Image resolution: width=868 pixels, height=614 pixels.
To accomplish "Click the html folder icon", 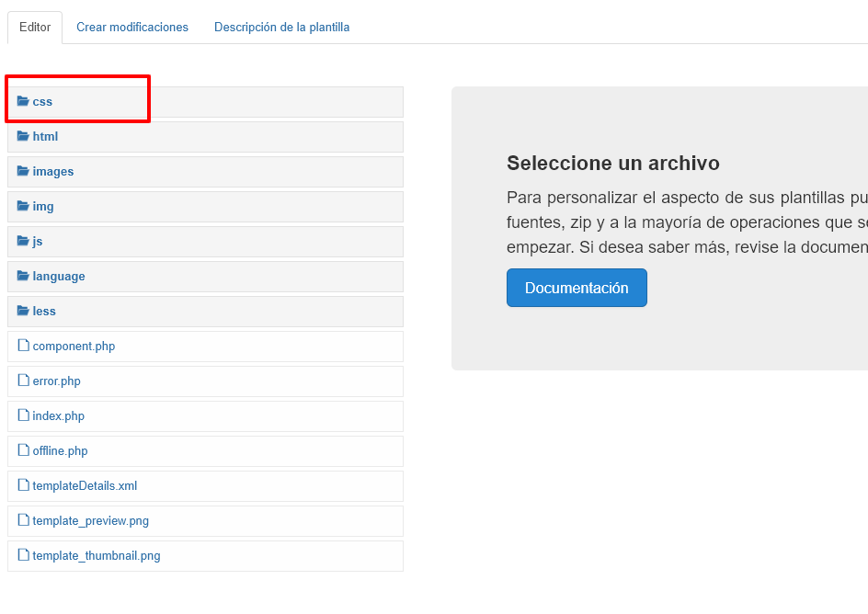I will [x=23, y=136].
